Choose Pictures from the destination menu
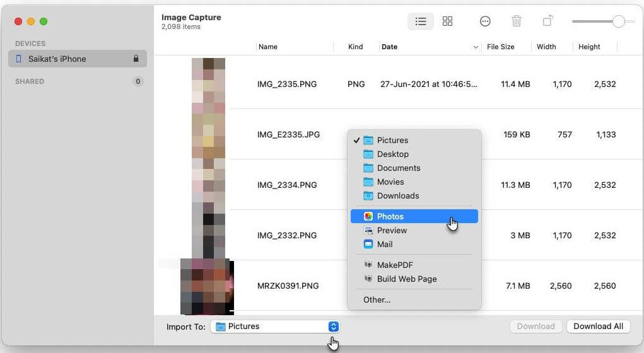Screen dimensions: 644x353 (414, 140)
